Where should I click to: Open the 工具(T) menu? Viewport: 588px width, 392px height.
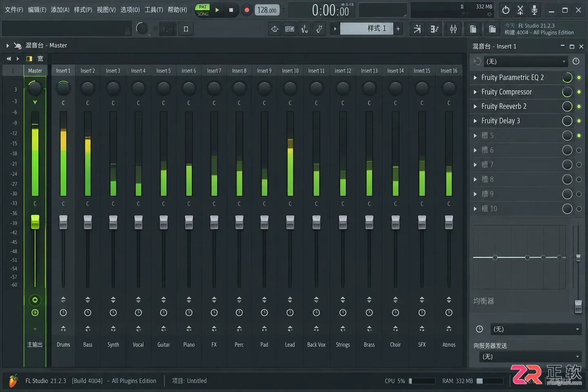[154, 9]
